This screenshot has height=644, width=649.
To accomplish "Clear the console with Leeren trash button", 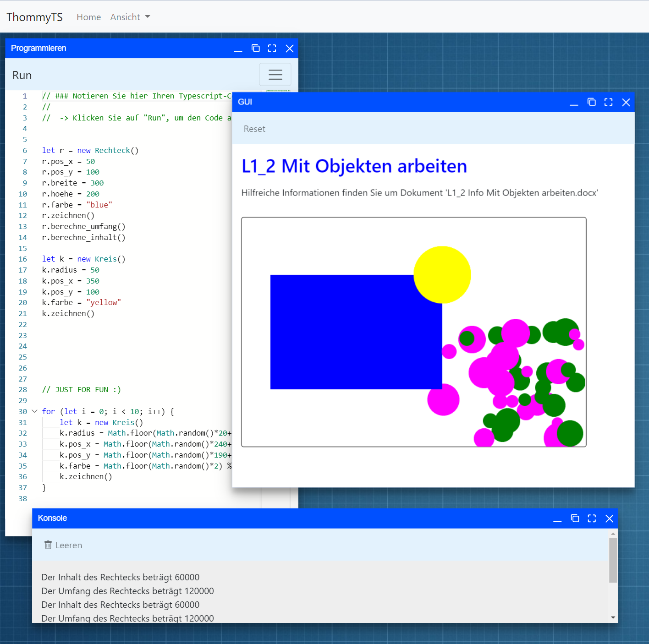I will pyautogui.click(x=63, y=545).
